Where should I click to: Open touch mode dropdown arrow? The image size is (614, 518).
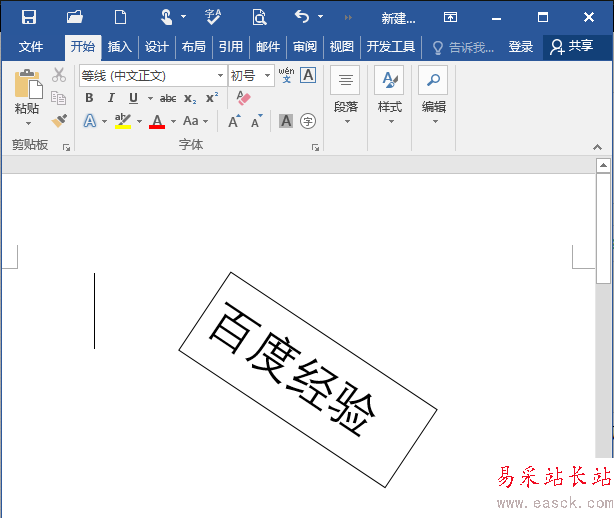pos(183,17)
